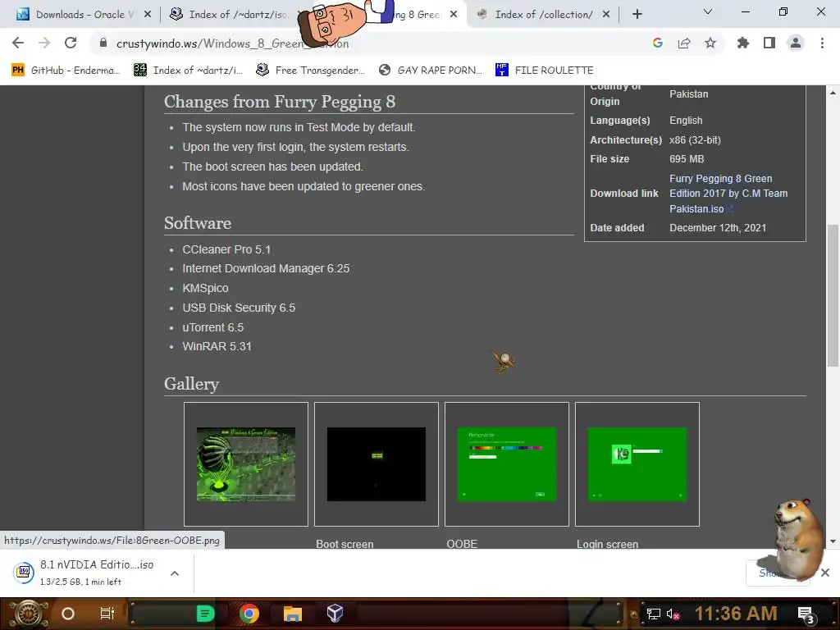Click December 12th, 2021 date value
Viewport: 840px width, 630px height.
[718, 228]
